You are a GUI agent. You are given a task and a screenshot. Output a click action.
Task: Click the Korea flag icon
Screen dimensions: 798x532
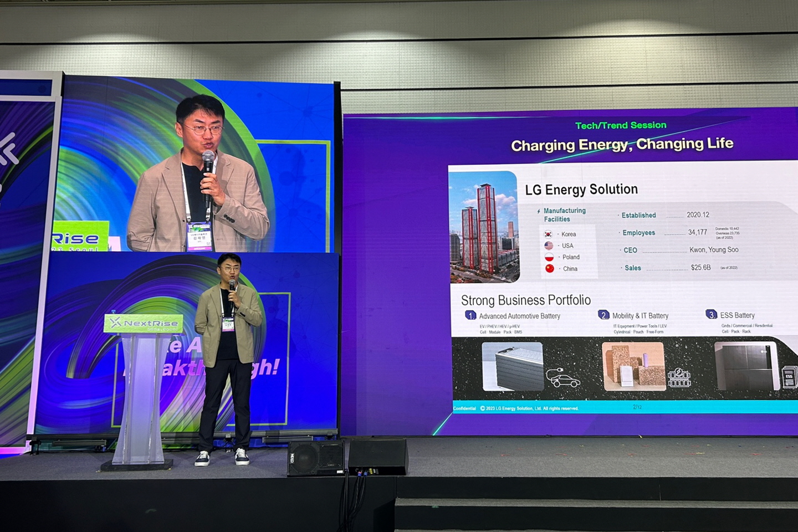coord(549,234)
